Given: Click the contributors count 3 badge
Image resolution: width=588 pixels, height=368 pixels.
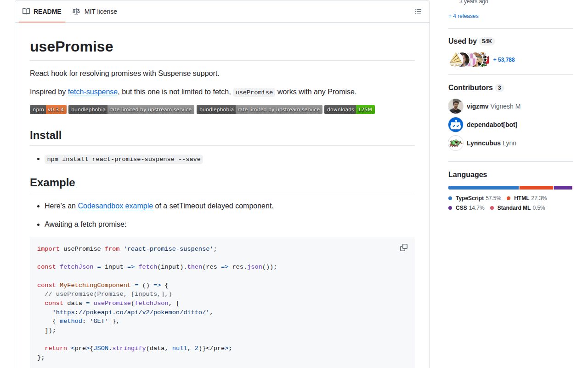Looking at the screenshot, I should tap(499, 88).
